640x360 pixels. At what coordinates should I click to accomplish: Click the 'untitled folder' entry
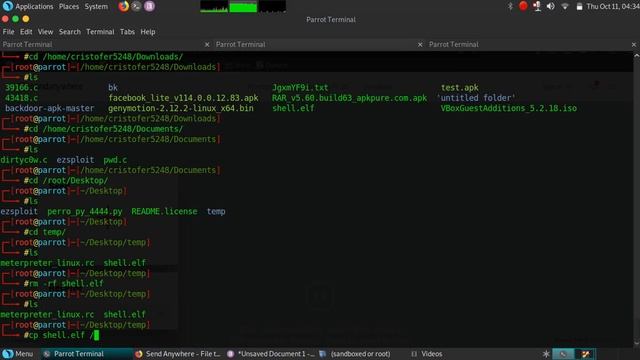pyautogui.click(x=476, y=98)
